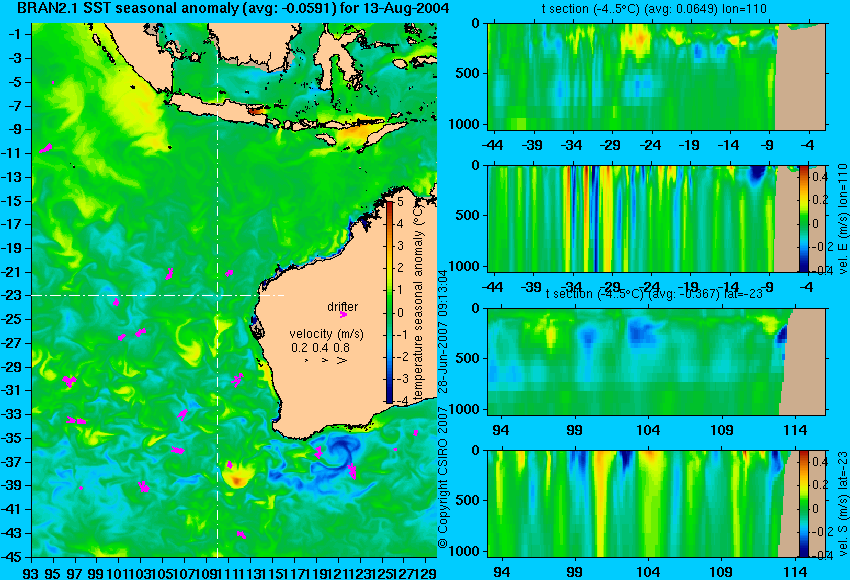Click the '0.4' value on eastward velocity color bar
850x580 pixels.
[x=819, y=177]
